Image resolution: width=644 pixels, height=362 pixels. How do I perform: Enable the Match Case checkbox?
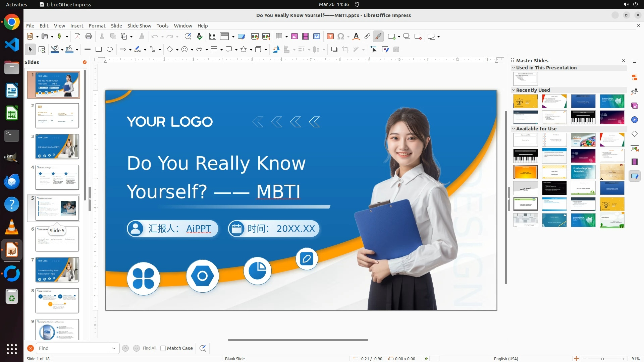point(163,348)
